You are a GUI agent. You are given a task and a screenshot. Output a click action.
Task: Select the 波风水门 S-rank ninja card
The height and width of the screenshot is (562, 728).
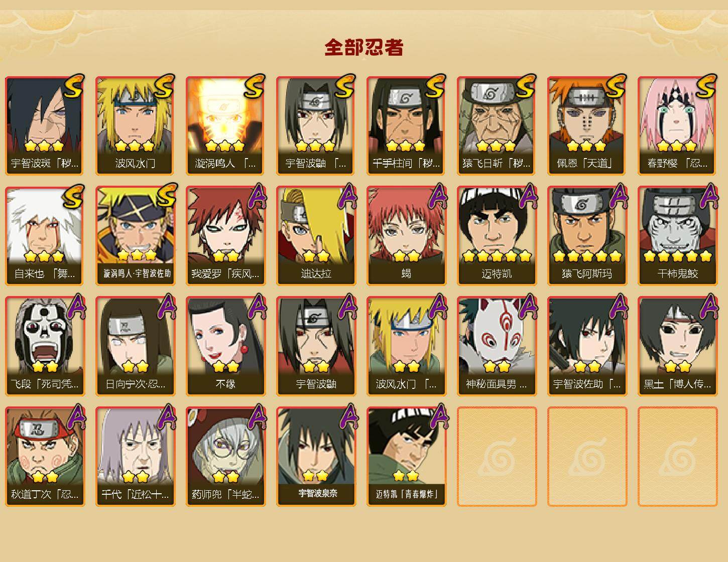[135, 125]
